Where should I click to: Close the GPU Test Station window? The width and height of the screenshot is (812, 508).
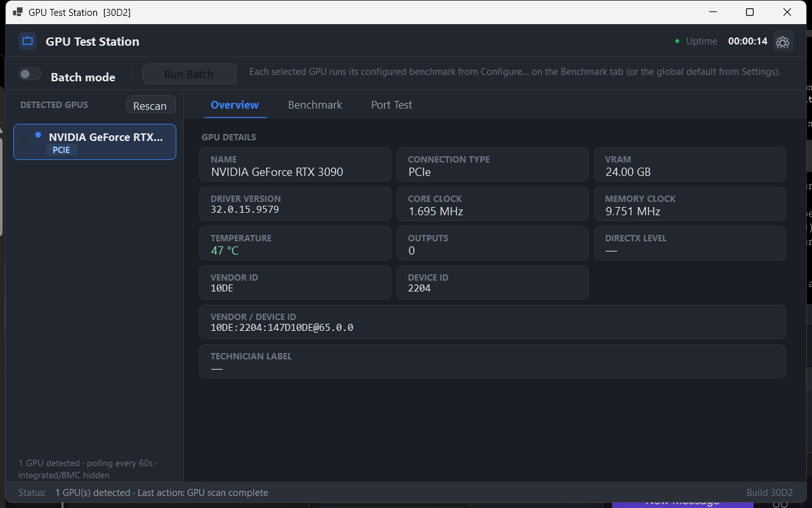[x=787, y=12]
